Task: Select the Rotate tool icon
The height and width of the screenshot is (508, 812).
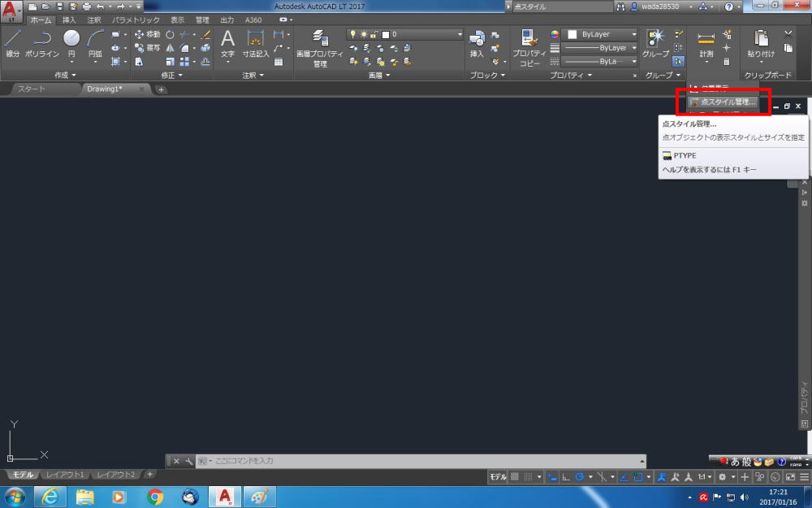Action: (170, 35)
